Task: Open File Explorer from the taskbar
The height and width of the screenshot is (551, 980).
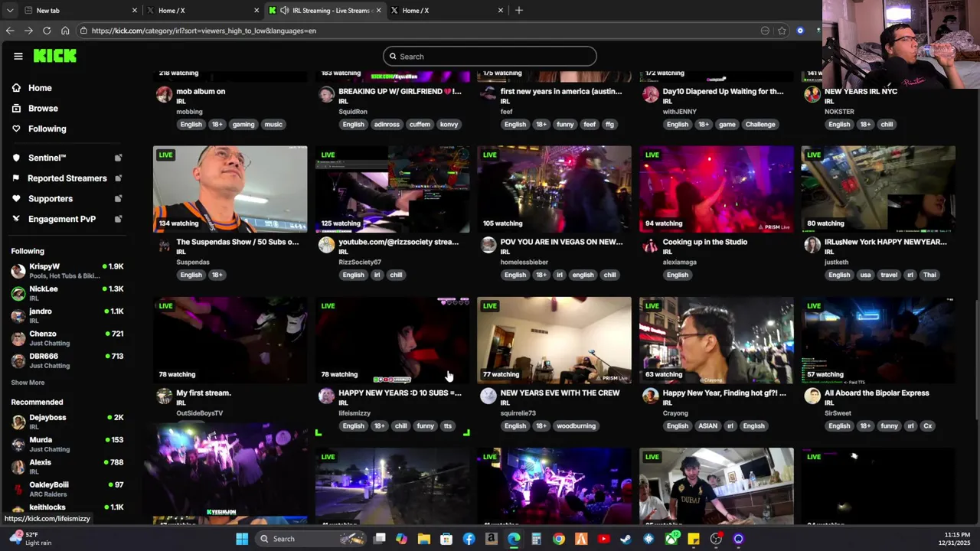Action: (x=424, y=539)
